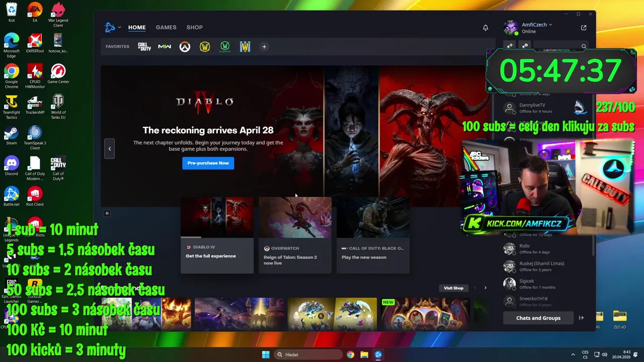Open the TruckersMP desktop shortcut
This screenshot has width=644, height=362.
coord(35,105)
